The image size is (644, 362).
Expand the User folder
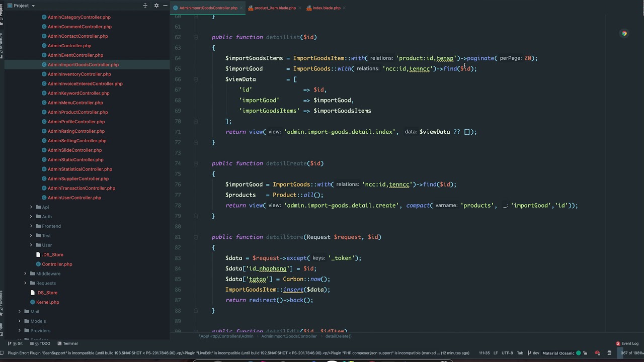pyautogui.click(x=31, y=245)
